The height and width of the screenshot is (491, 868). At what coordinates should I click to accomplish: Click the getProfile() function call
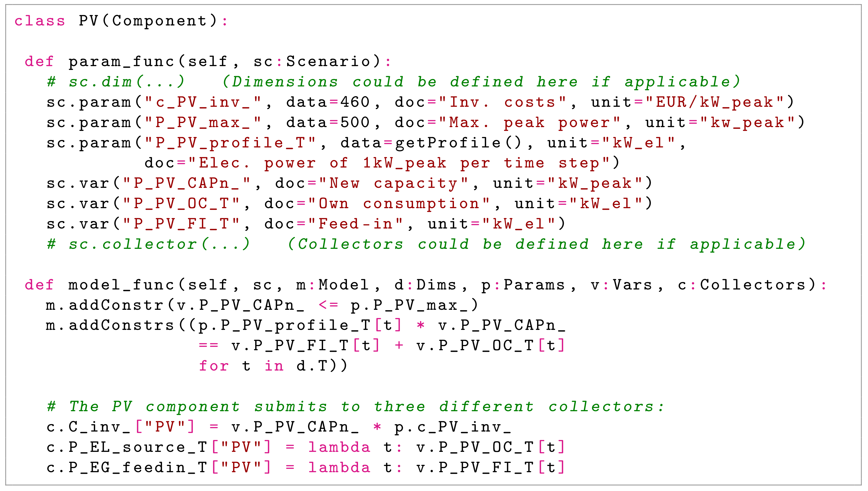458,143
